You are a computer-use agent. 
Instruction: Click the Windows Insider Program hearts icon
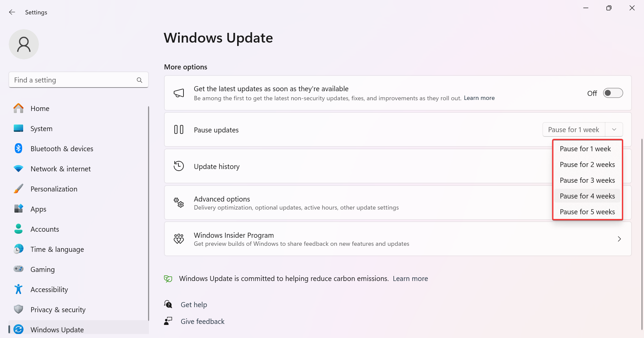(x=179, y=239)
